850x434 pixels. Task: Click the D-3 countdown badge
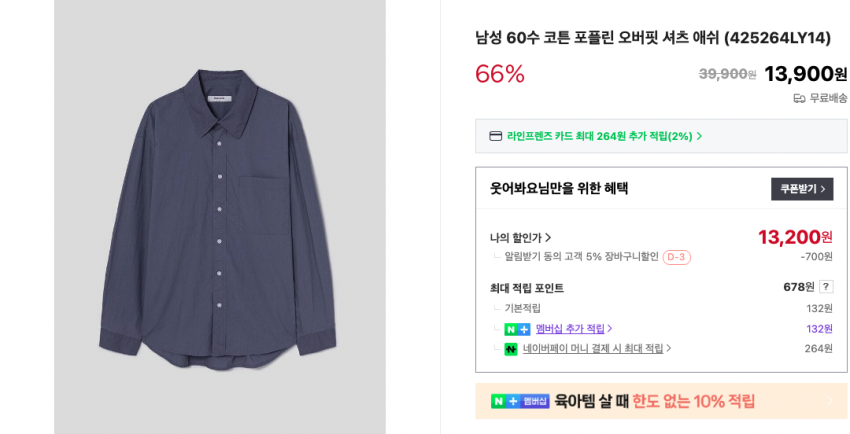676,258
